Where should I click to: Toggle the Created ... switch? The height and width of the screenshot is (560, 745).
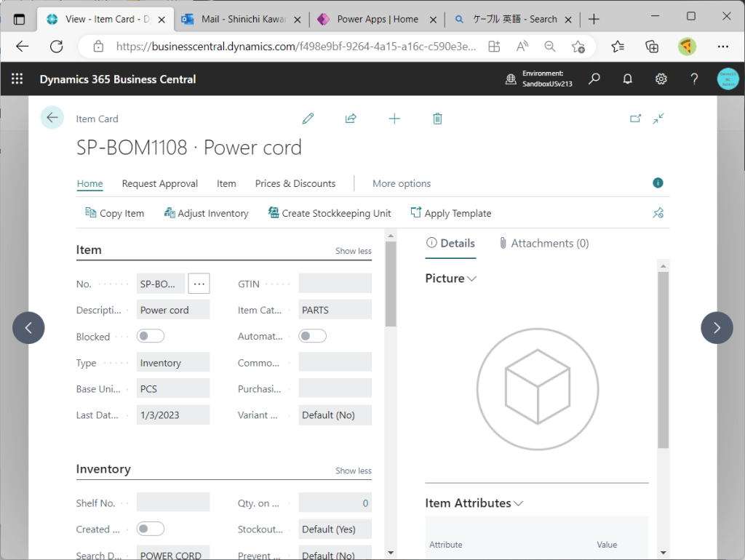(150, 529)
